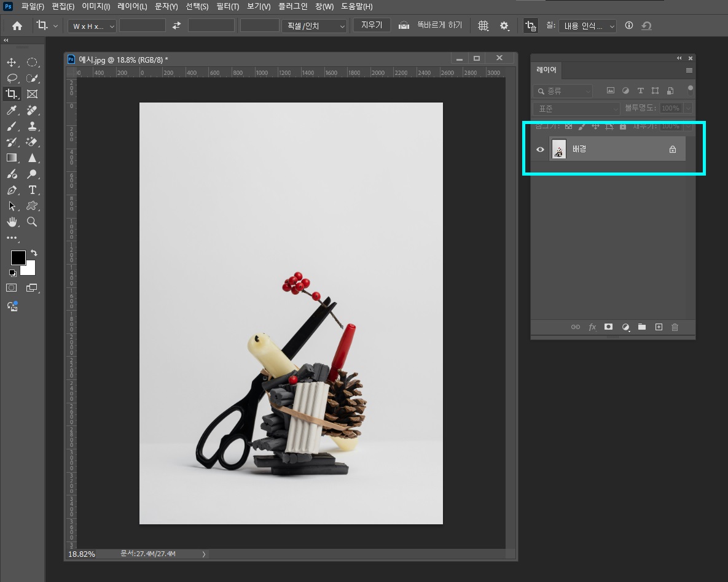Swap width and height crop values
Screen dimensions: 728x582
(176, 26)
